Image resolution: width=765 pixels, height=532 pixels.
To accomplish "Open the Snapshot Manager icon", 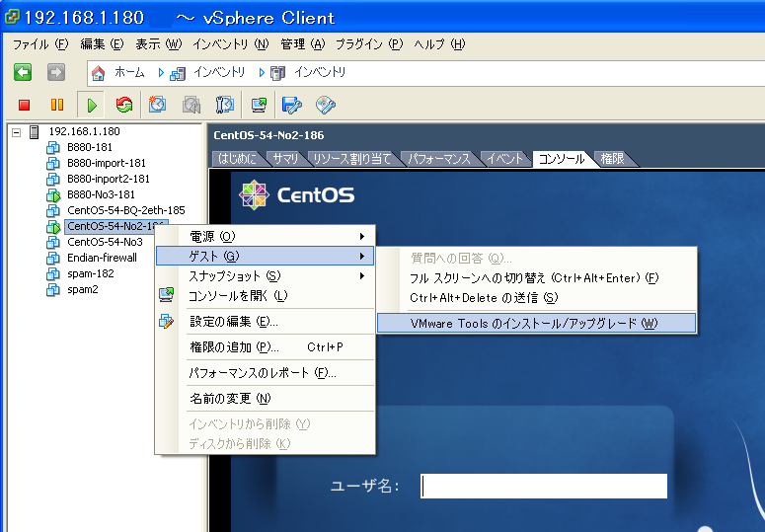I will pos(224,105).
